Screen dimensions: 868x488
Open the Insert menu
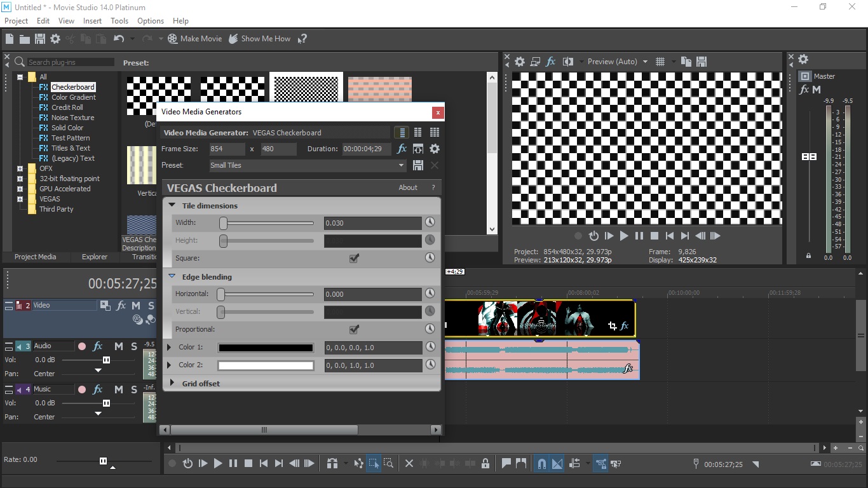(92, 21)
